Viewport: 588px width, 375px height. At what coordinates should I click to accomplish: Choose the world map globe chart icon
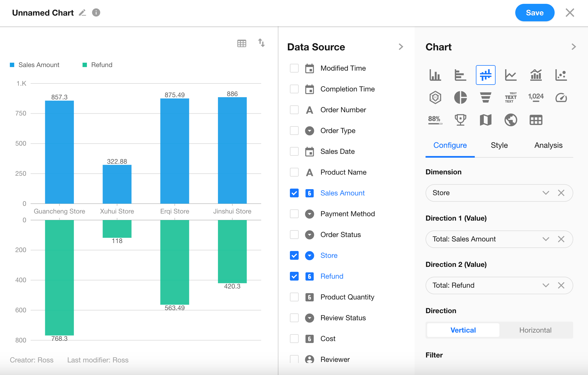(x=511, y=120)
